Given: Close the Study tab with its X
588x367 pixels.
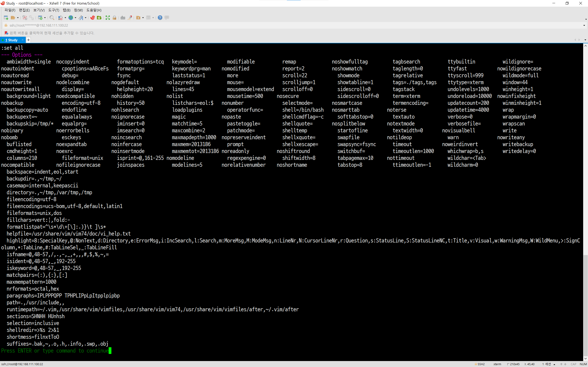Looking at the screenshot, I should 23,40.
